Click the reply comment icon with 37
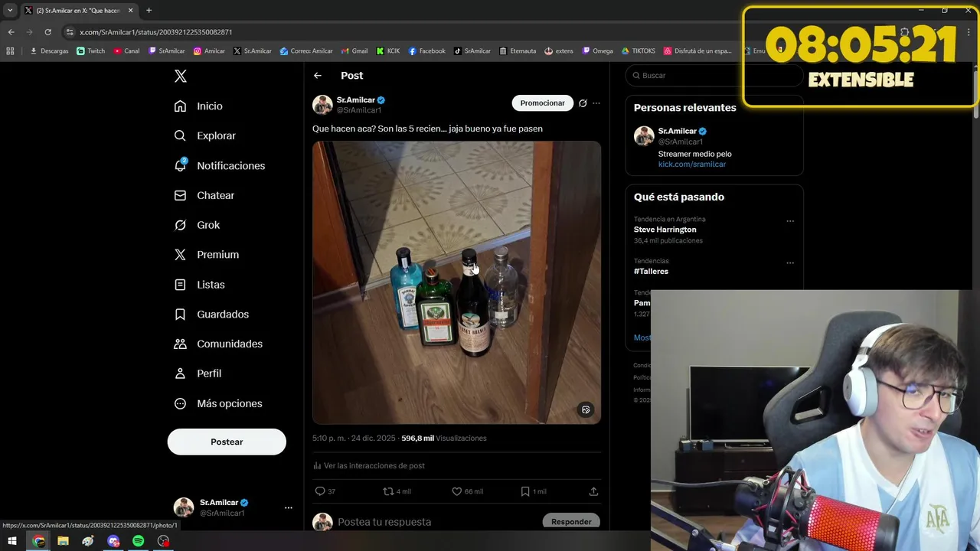 [x=320, y=491]
